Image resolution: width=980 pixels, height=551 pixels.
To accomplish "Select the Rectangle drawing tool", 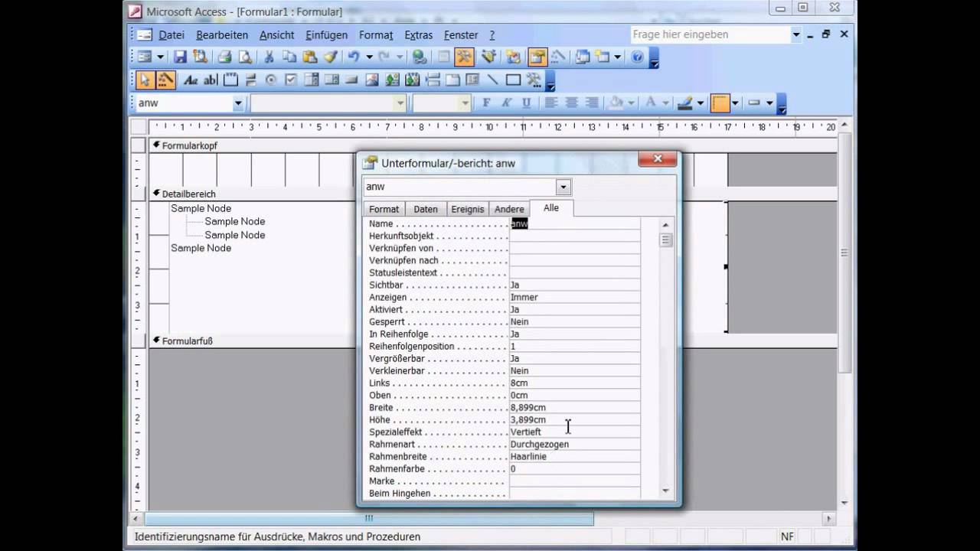I will [x=513, y=80].
